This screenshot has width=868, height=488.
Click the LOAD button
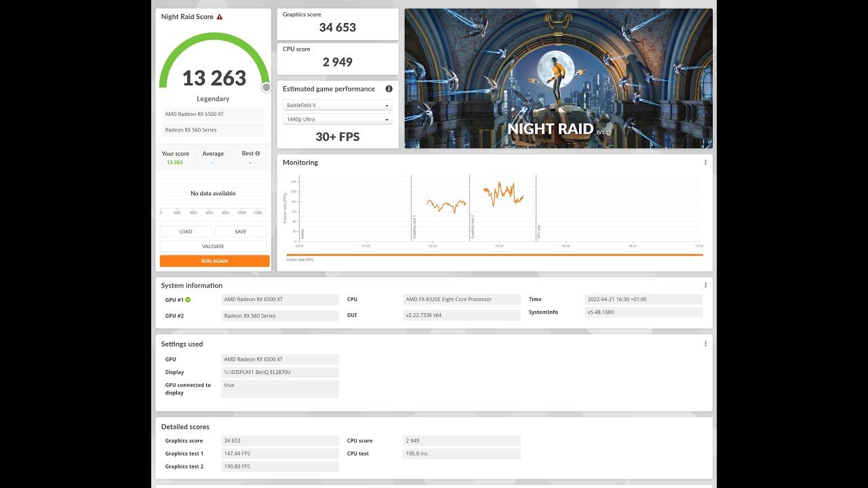186,232
